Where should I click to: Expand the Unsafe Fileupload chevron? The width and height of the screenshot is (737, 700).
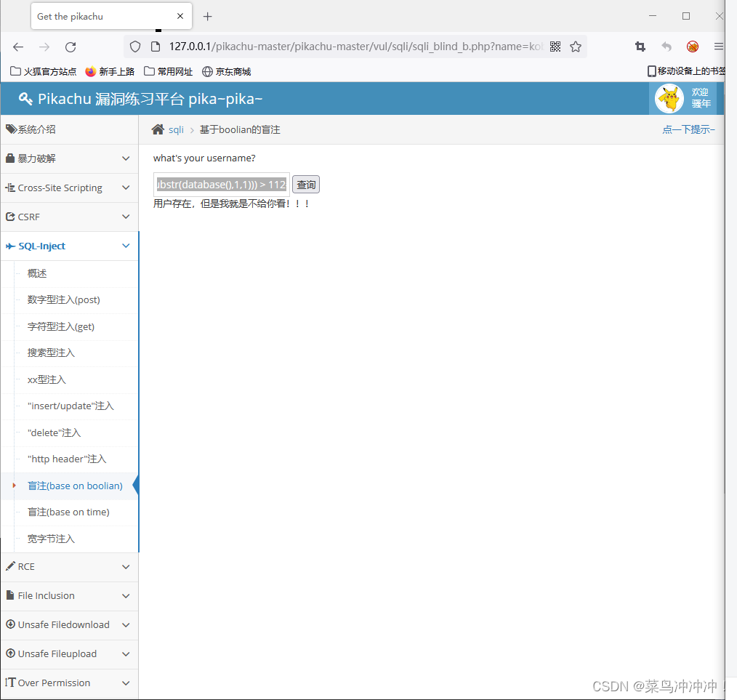[x=126, y=654]
